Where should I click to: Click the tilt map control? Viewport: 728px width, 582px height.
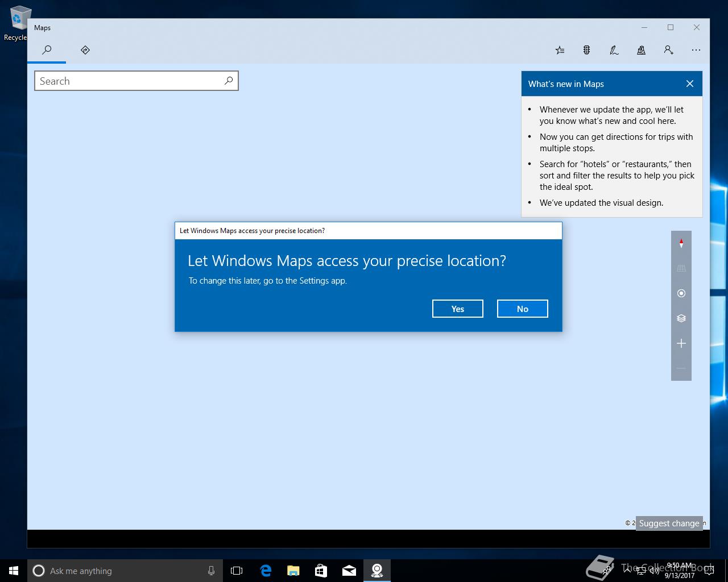(681, 268)
